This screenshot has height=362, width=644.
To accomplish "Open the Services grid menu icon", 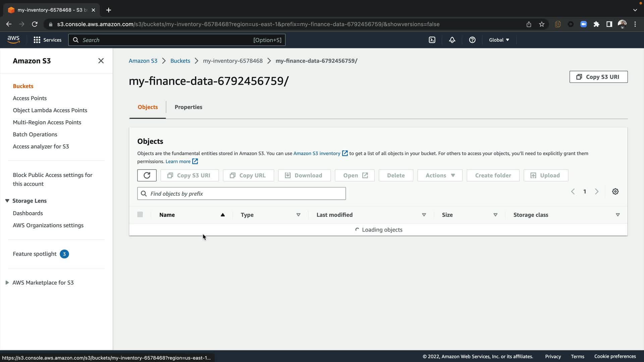I will (x=37, y=40).
